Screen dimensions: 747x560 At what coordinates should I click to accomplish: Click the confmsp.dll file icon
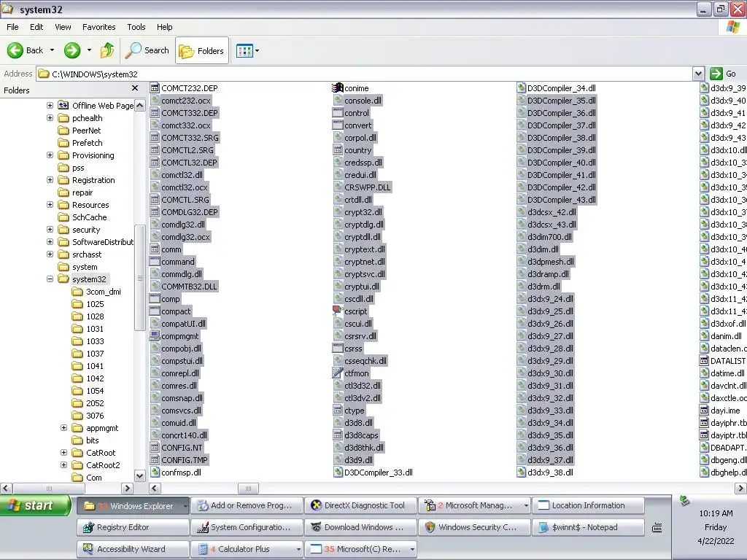(155, 472)
